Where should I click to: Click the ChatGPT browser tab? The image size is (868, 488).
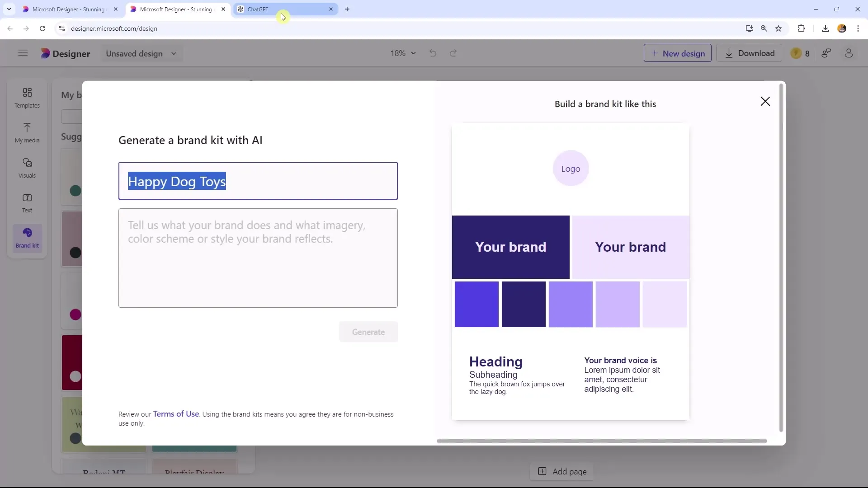coord(283,9)
